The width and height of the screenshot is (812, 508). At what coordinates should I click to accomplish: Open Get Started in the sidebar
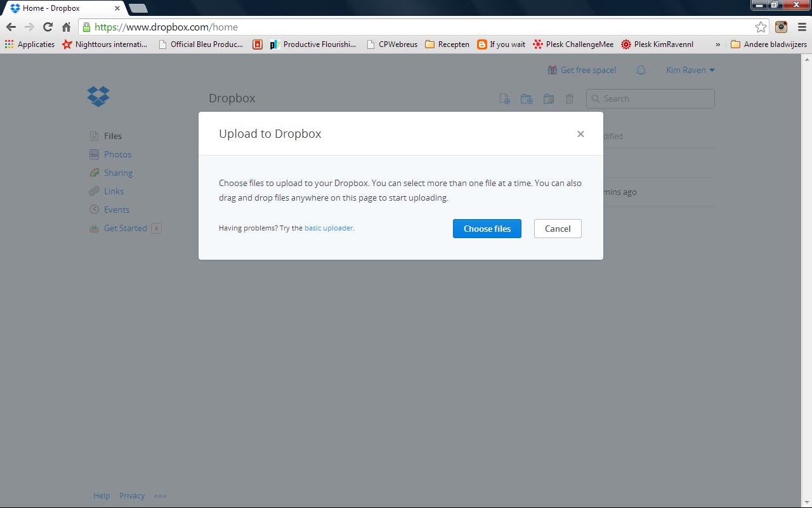(125, 228)
